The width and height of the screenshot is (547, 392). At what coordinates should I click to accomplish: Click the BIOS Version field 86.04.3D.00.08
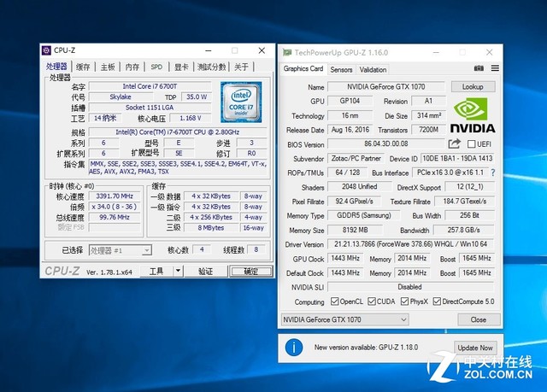(x=385, y=144)
